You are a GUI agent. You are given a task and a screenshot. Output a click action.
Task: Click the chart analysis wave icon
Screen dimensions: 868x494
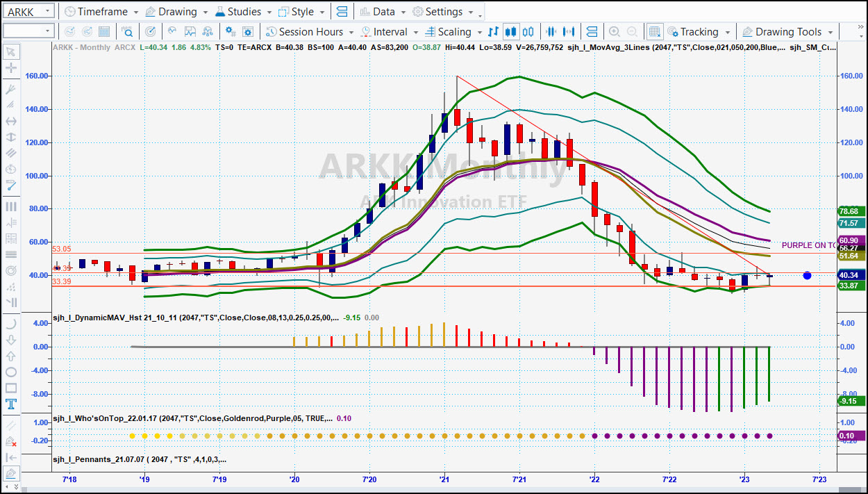[x=172, y=31]
